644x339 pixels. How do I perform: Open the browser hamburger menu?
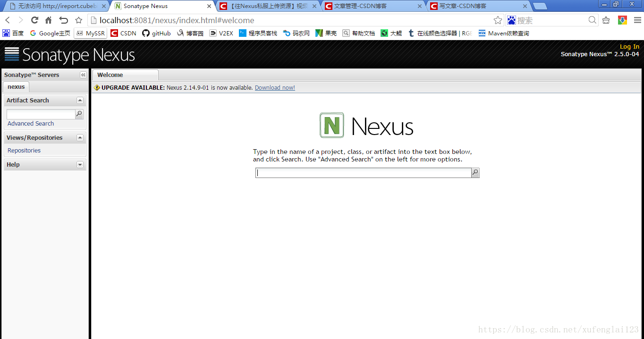tap(637, 20)
